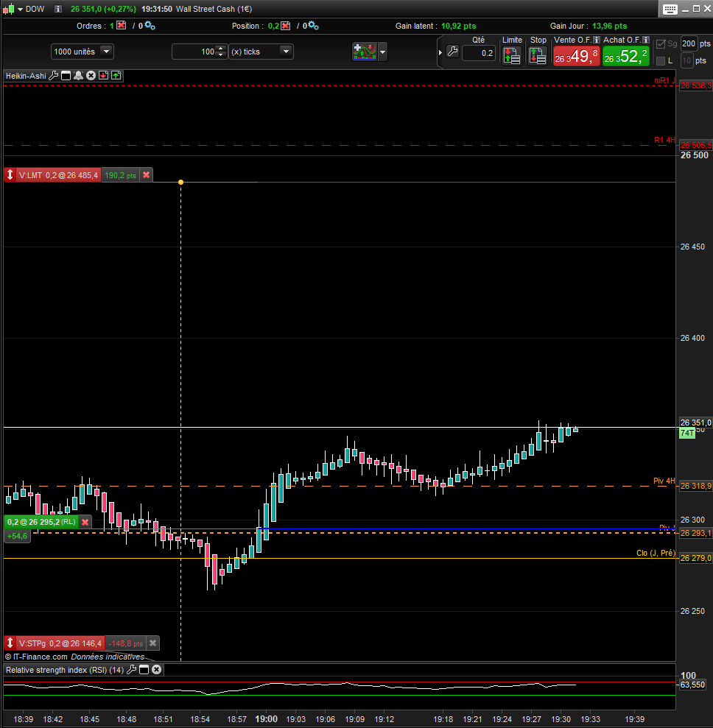Click the Qté quantity field 0.2
This screenshot has height=728, width=713.
point(479,53)
